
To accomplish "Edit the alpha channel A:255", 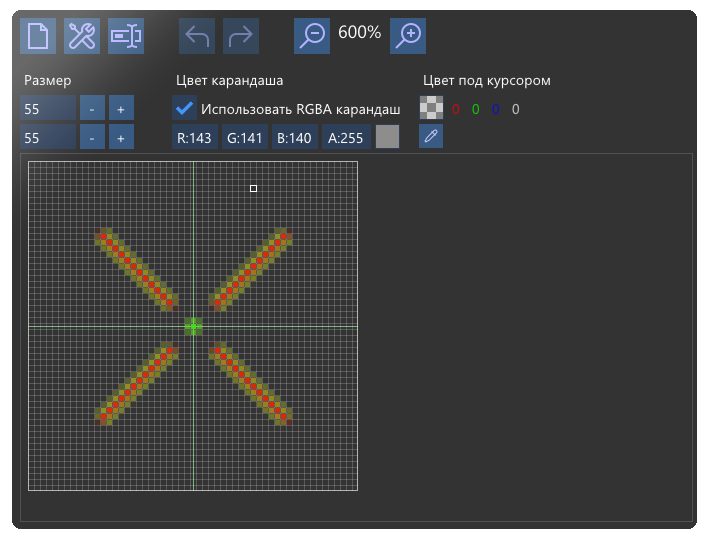I will coord(346,137).
